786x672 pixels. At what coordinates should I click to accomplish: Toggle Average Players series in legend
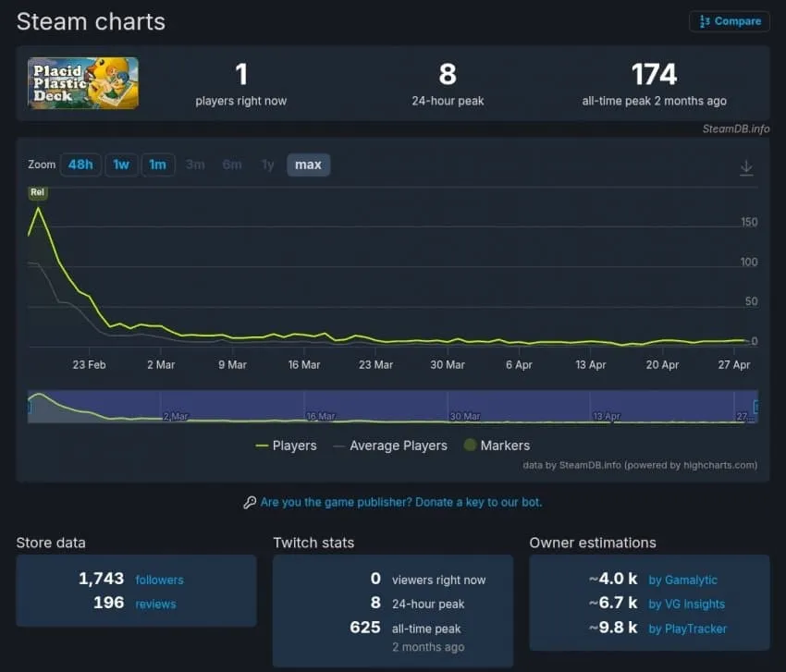click(x=390, y=446)
